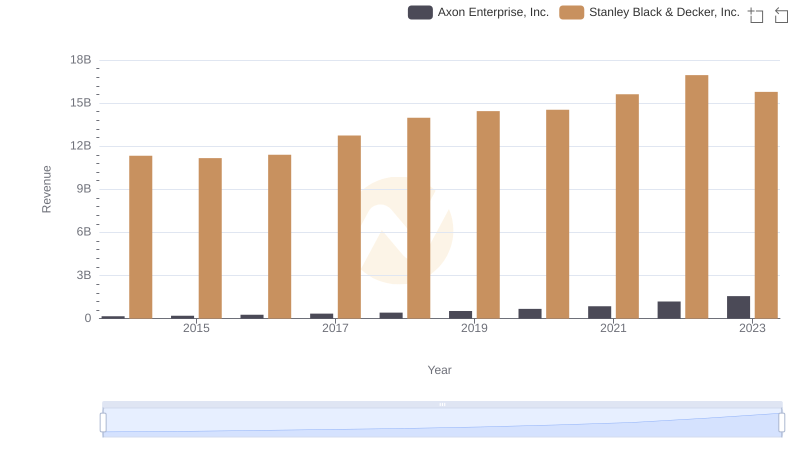Image resolution: width=800 pixels, height=461 pixels.
Task: Click Axon Enterprise dark legend swatch
Action: pos(420,12)
